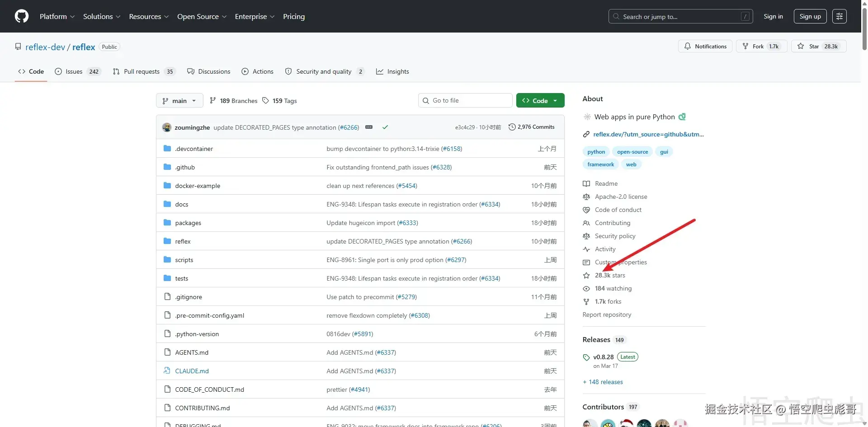Click the stars icon in About section
Screen dimensions: 868x427
[x=586, y=275]
